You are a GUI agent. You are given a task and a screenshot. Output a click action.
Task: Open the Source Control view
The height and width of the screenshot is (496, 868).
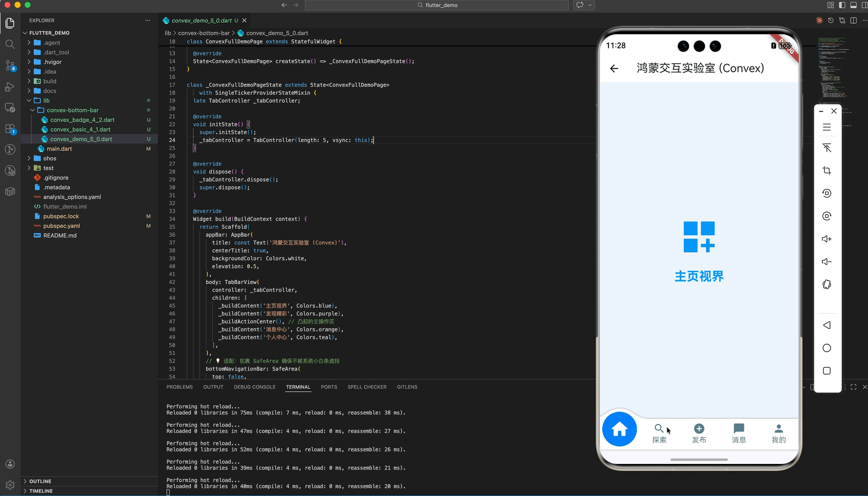(10, 66)
